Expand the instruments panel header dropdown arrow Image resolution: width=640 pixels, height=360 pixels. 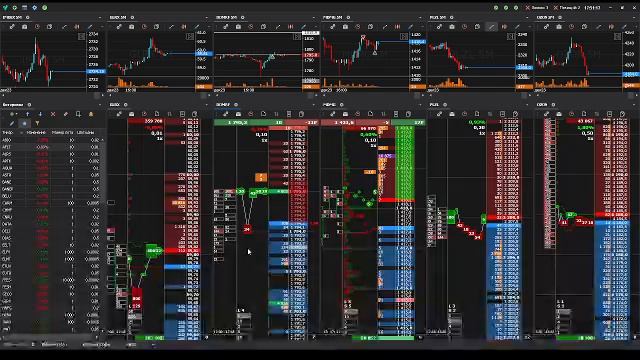click(x=100, y=105)
